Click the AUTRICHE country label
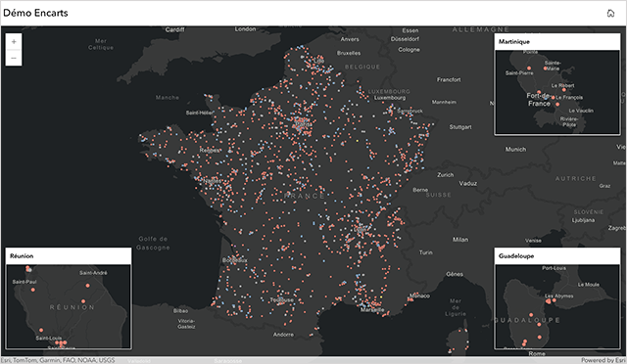627x364 pixels. point(576,179)
